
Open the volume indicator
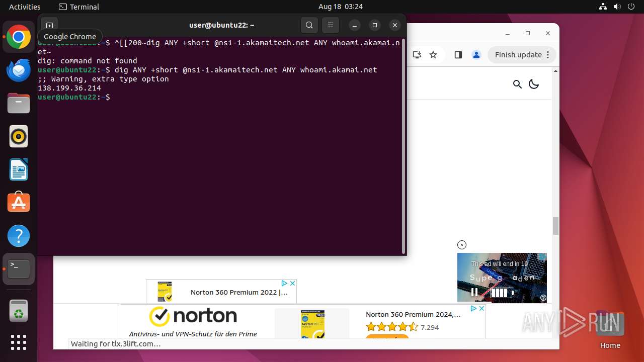[617, 7]
